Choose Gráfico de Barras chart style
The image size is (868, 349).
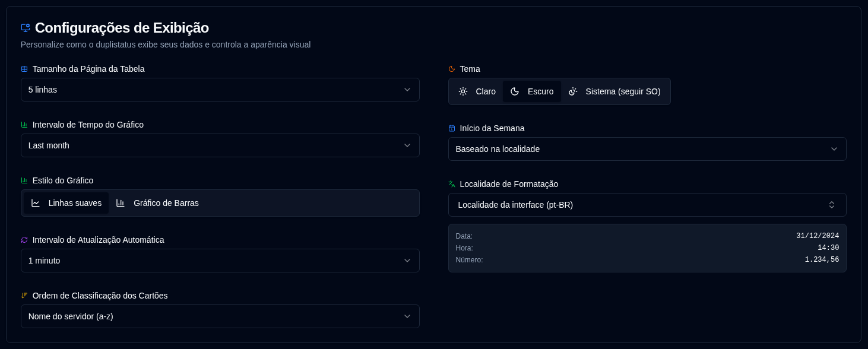(x=157, y=203)
